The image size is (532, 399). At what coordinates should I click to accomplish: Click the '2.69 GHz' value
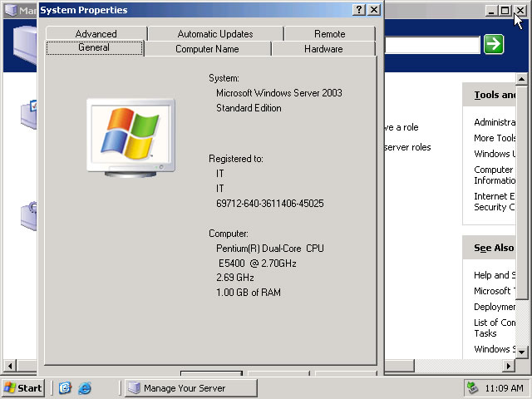point(235,278)
